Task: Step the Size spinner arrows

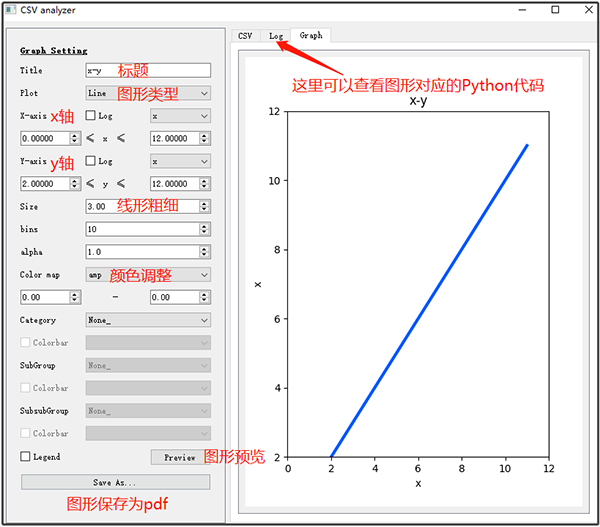Action: point(204,207)
